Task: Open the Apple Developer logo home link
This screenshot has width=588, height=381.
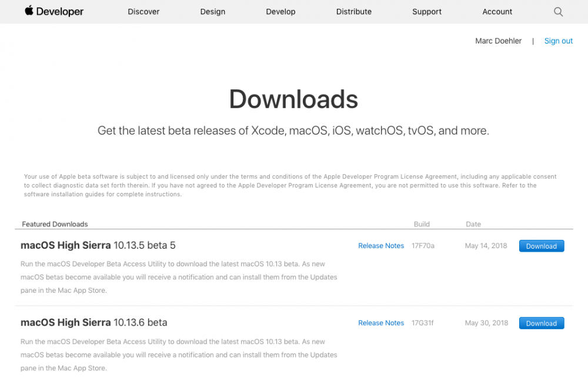Action: coord(54,11)
